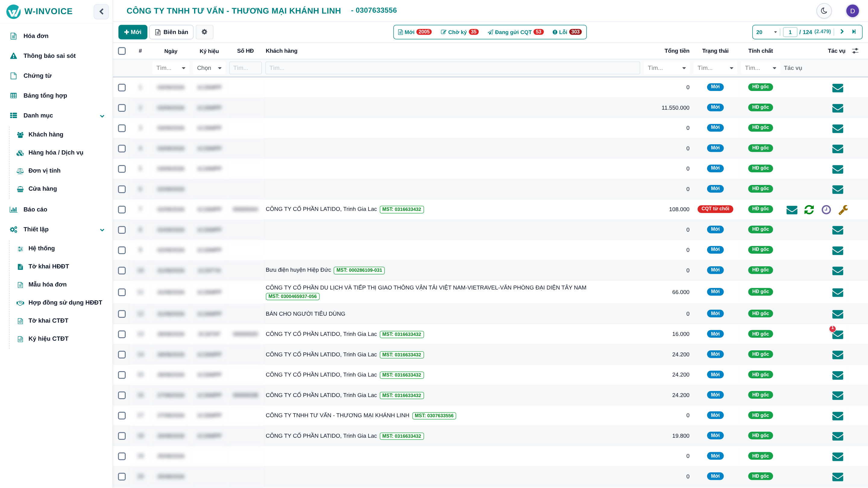Screen dimensions: 868x488
Task: Jump to the last page arrow
Action: click(854, 32)
